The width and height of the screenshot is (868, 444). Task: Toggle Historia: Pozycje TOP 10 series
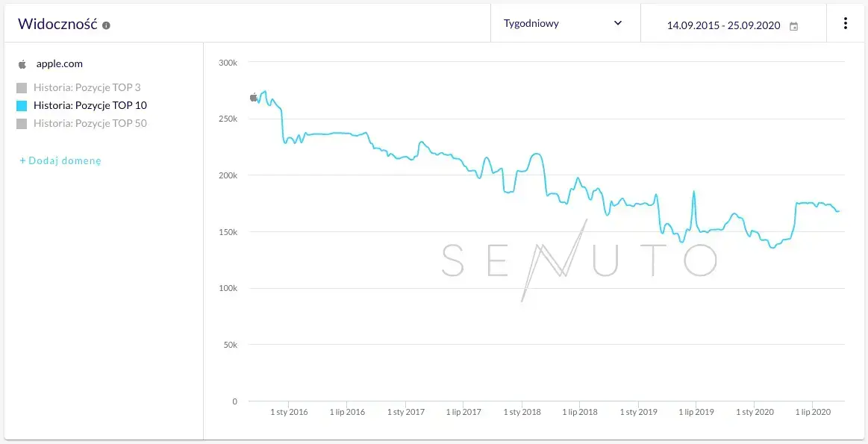(22, 106)
